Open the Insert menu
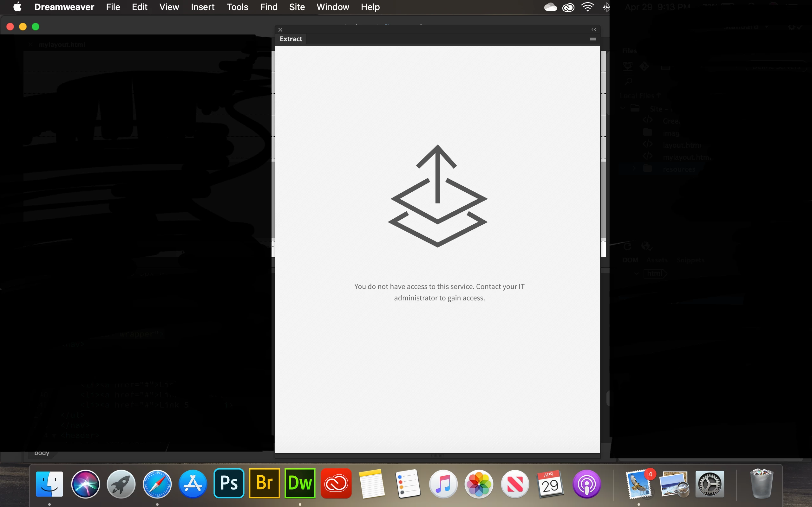Viewport: 812px width, 507px height. click(202, 7)
